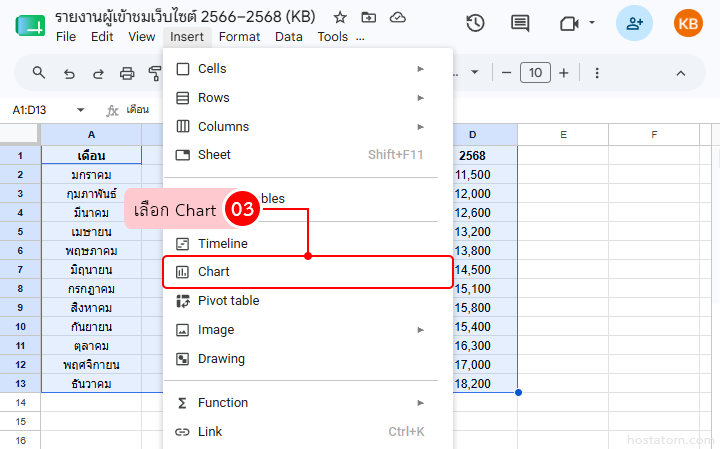
Task: Select column A header
Action: [91, 135]
